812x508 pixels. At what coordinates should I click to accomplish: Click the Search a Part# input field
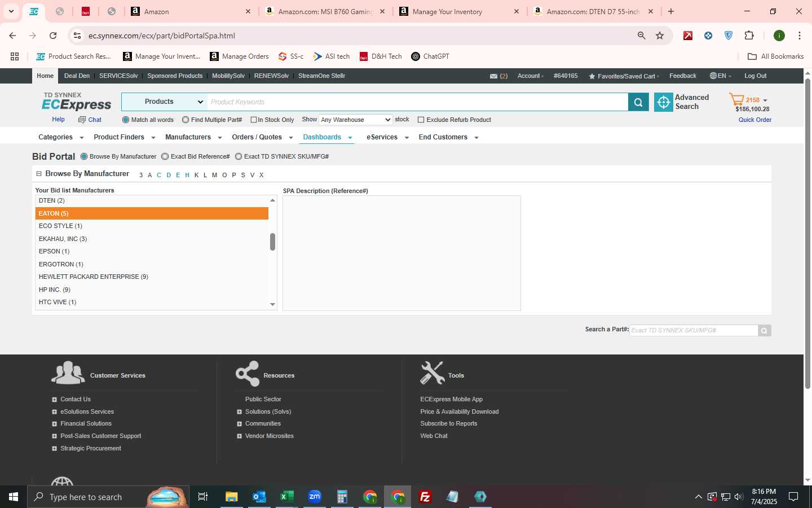694,331
